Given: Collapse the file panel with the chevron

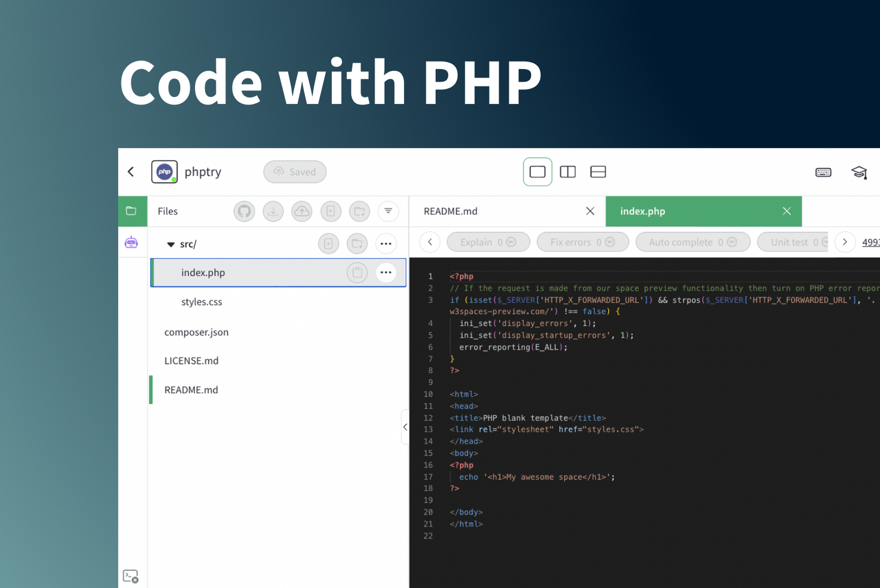Looking at the screenshot, I should point(405,427).
